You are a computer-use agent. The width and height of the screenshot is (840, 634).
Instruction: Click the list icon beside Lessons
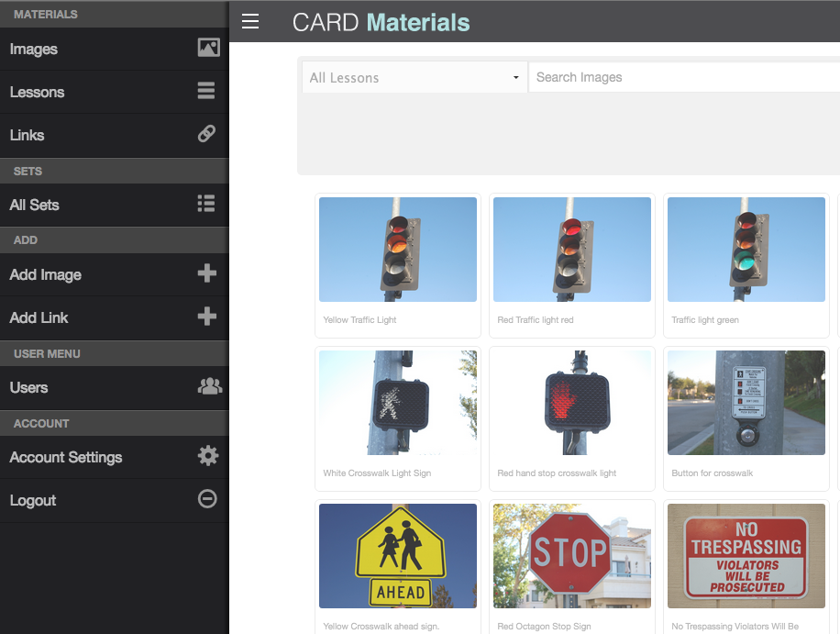pos(206,91)
